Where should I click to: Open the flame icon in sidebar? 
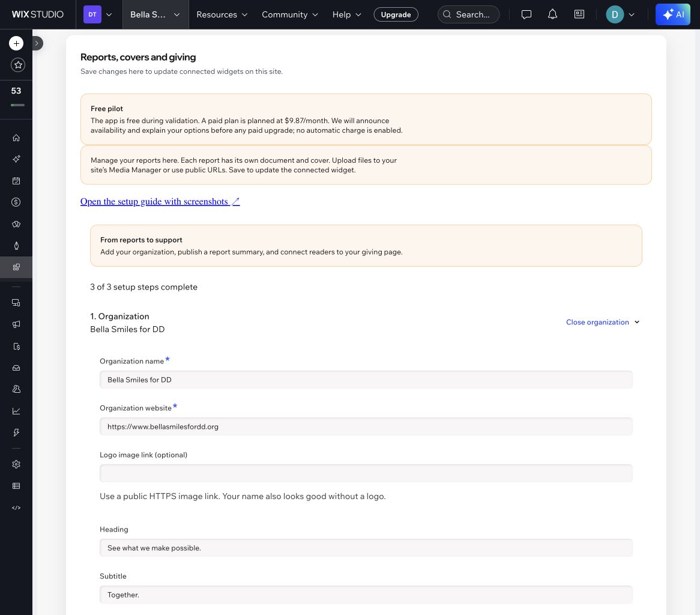coord(16,245)
